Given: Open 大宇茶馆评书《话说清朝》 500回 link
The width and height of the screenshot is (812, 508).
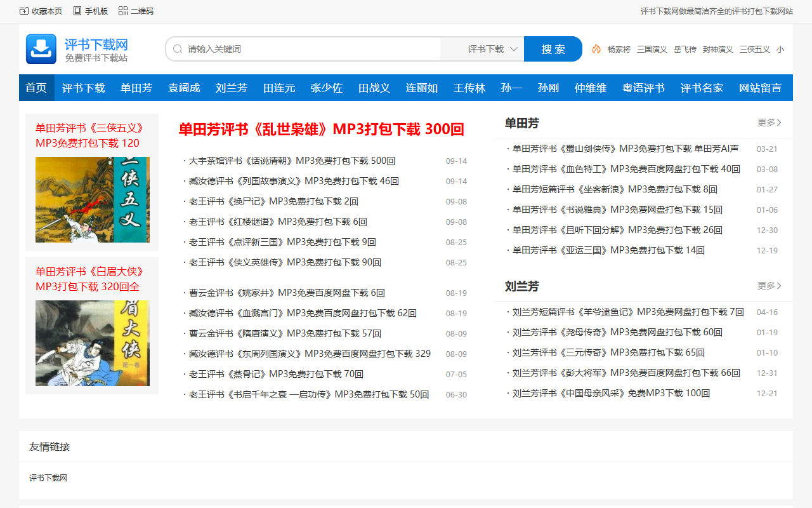Looking at the screenshot, I should coord(292,161).
